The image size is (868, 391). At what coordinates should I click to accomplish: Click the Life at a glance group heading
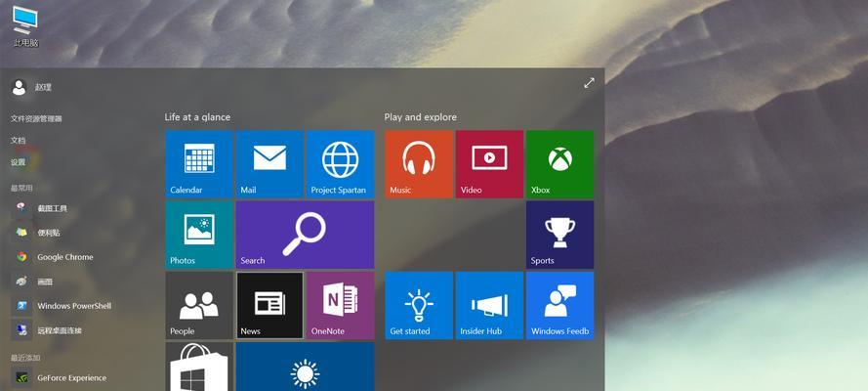197,117
